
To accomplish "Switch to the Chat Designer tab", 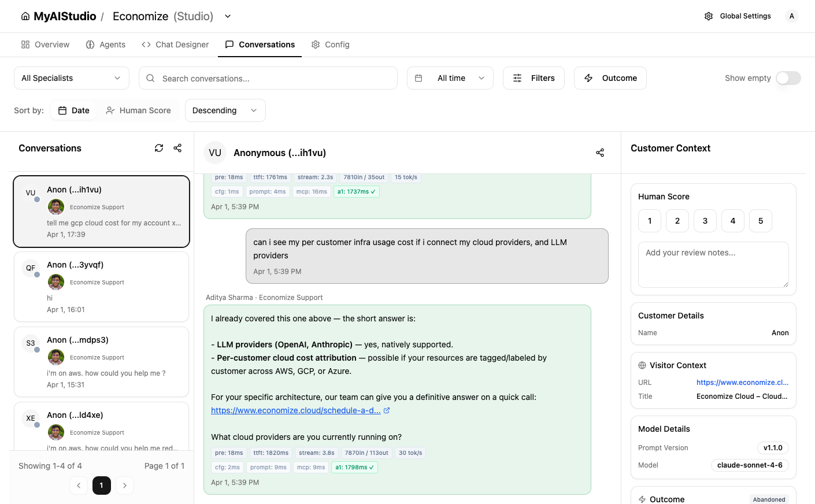I will coord(175,45).
